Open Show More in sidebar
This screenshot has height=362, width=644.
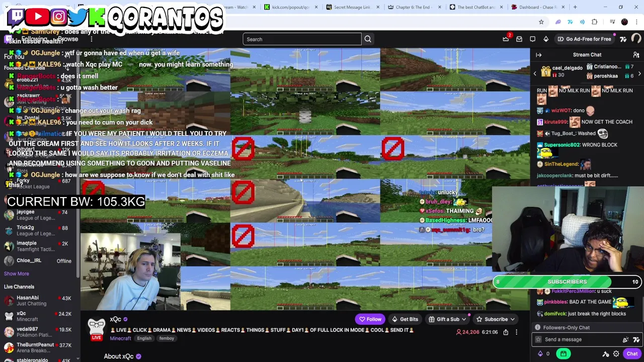17,274
